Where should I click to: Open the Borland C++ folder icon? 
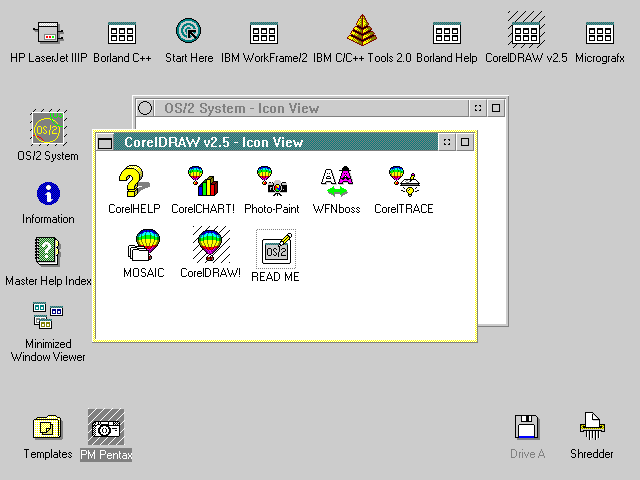pos(122,33)
